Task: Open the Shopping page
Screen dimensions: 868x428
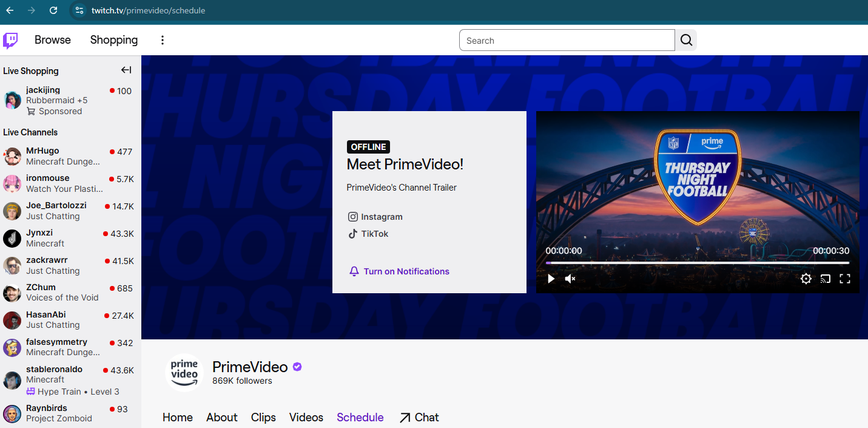Action: 114,40
